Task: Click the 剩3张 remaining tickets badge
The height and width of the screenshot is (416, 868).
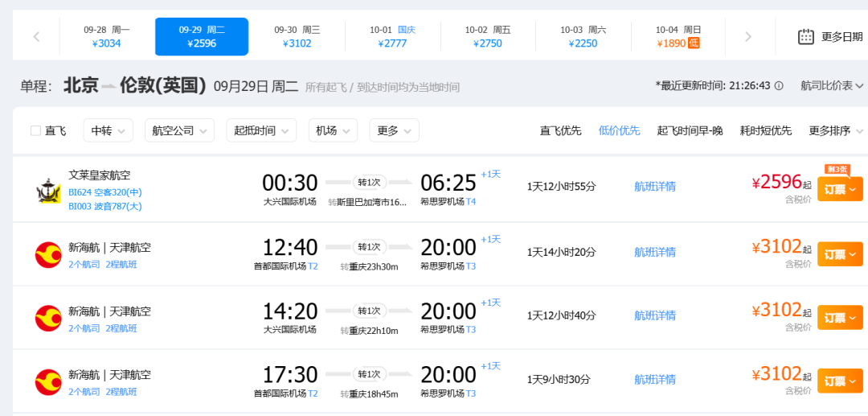Action: (837, 169)
